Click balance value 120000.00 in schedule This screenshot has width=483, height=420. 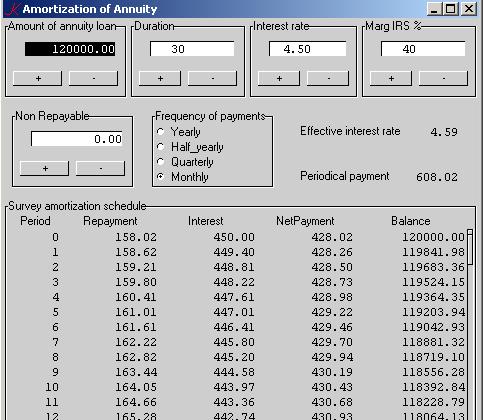click(433, 237)
